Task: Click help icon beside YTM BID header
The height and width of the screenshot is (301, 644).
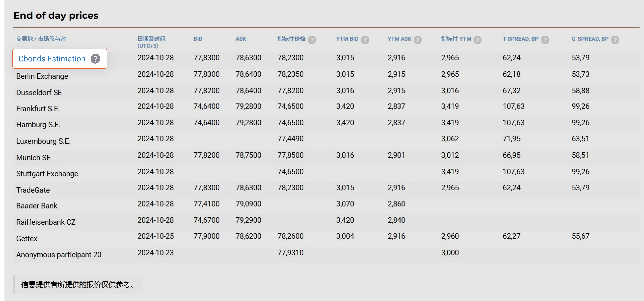Action: coord(365,40)
